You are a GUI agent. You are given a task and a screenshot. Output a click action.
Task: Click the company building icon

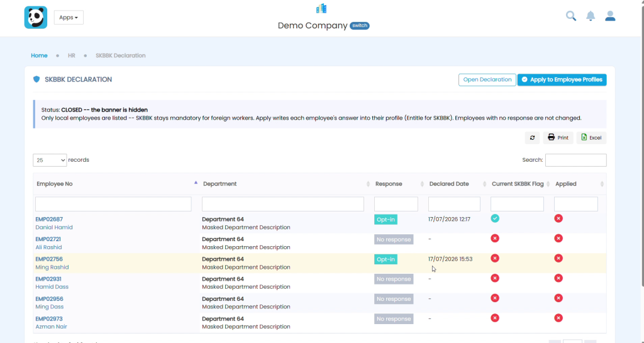tap(321, 9)
